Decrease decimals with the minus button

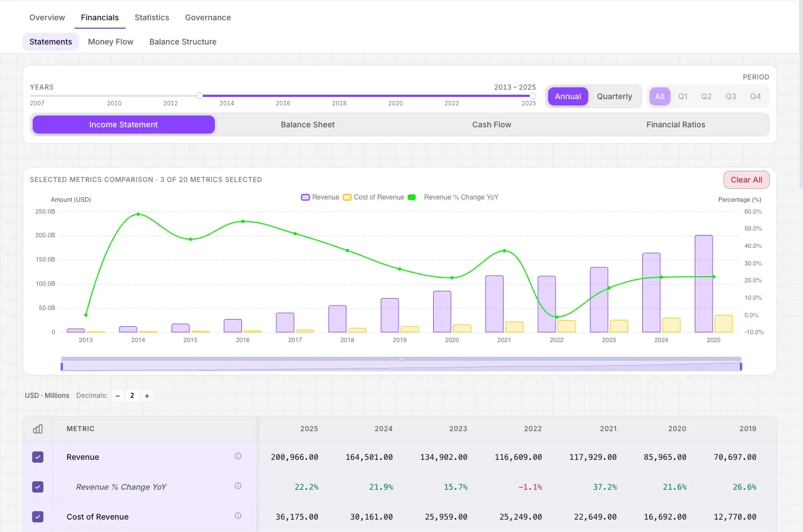point(118,396)
